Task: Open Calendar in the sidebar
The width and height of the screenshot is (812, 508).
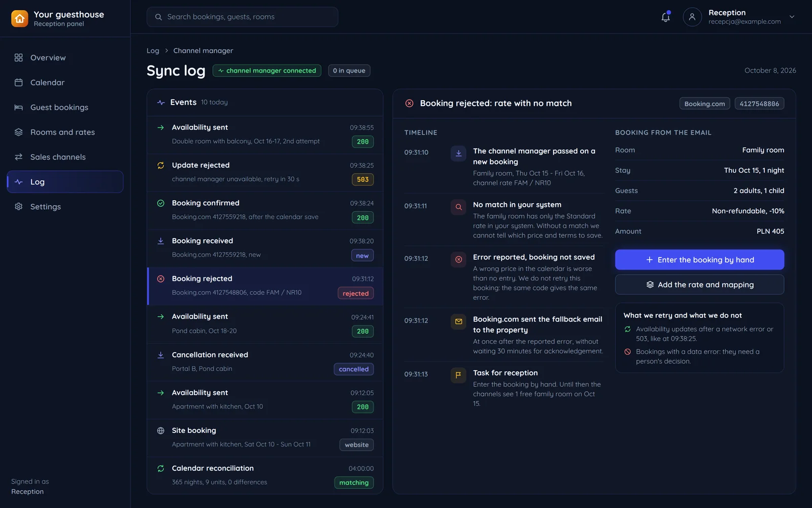Action: pyautogui.click(x=65, y=82)
